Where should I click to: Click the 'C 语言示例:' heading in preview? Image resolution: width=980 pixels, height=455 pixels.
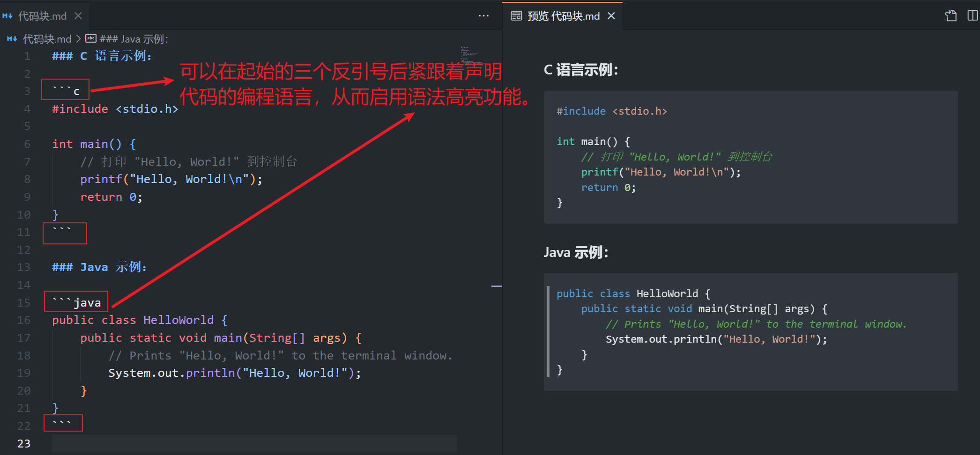581,70
